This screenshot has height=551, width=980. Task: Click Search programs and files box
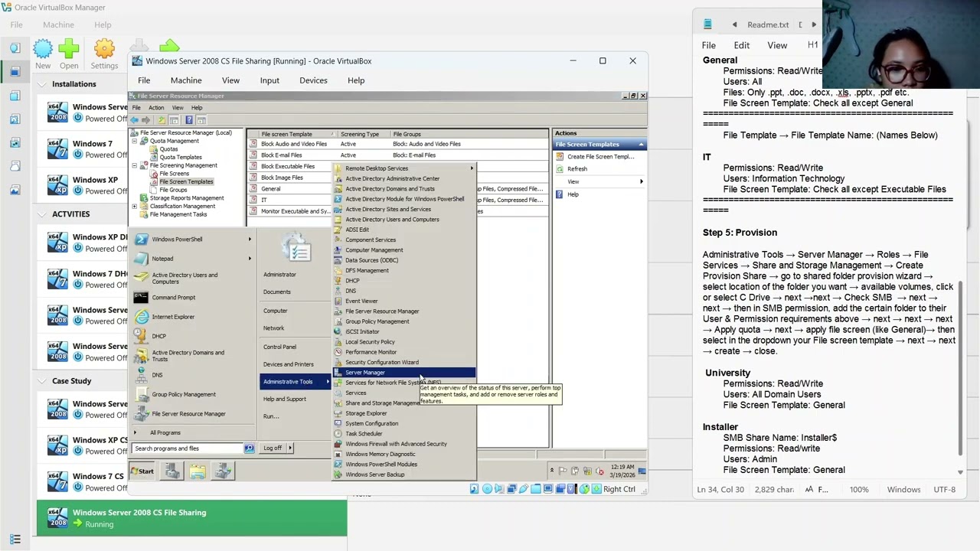pos(188,448)
